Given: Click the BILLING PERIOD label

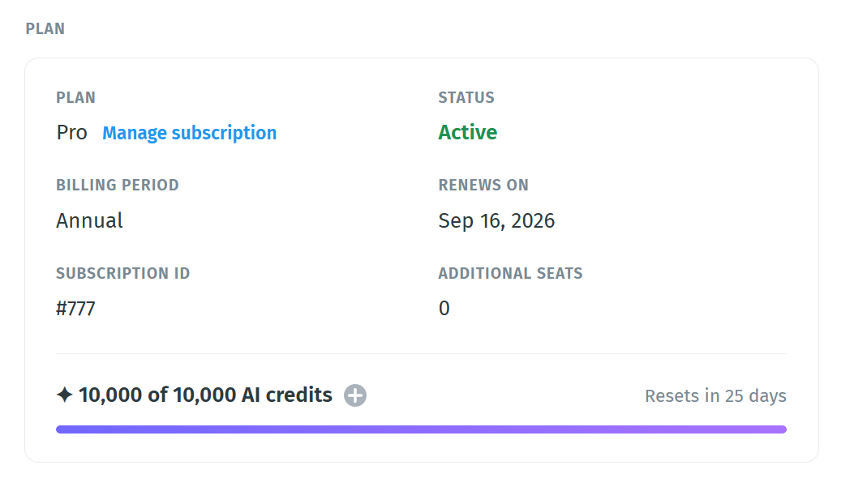Looking at the screenshot, I should 118,185.
